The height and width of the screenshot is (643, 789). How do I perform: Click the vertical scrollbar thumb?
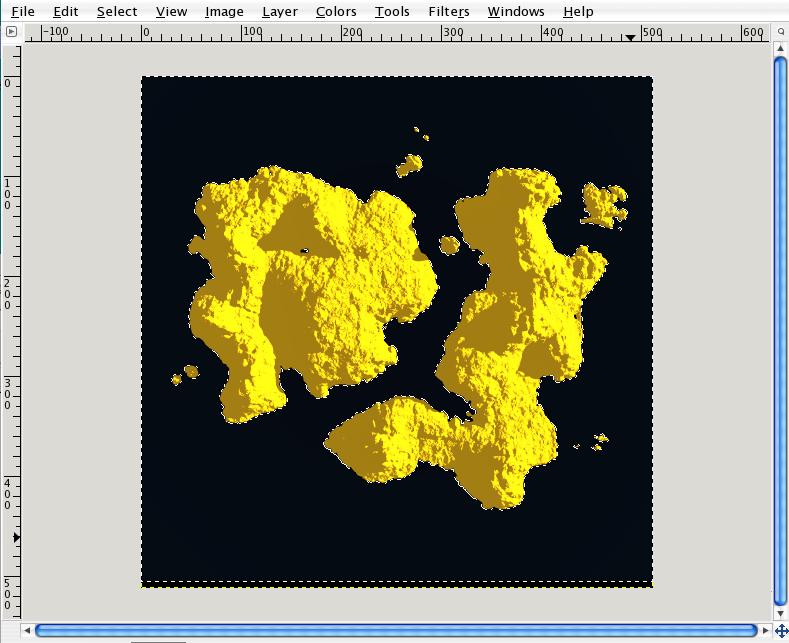point(780,331)
